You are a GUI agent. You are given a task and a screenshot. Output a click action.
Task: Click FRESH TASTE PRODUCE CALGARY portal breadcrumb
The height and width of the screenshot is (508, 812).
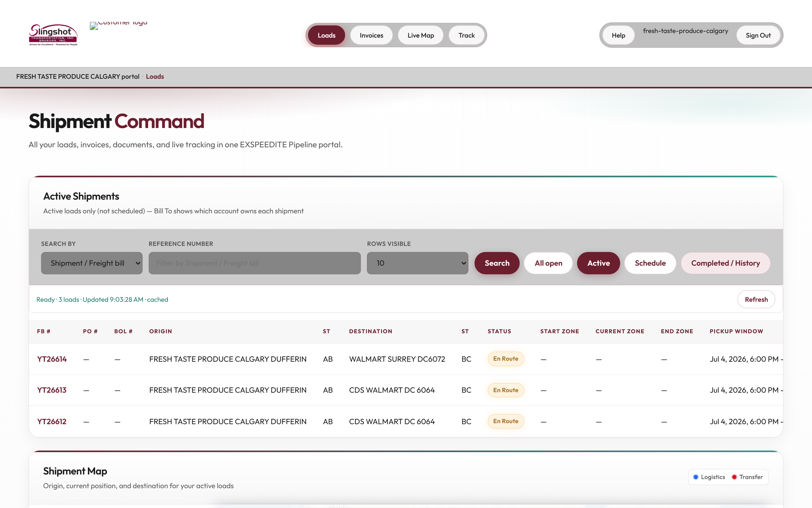(77, 77)
